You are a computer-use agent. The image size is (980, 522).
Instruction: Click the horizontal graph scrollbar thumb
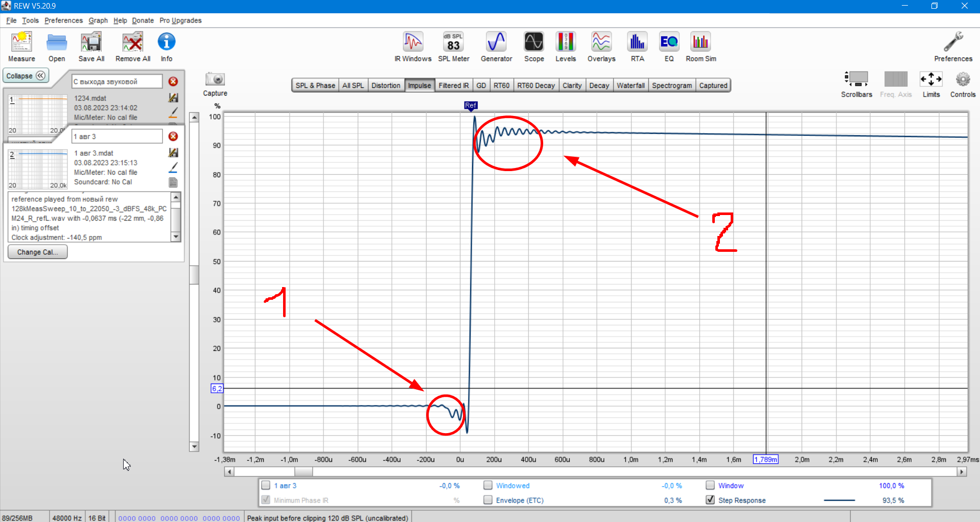[x=304, y=472]
